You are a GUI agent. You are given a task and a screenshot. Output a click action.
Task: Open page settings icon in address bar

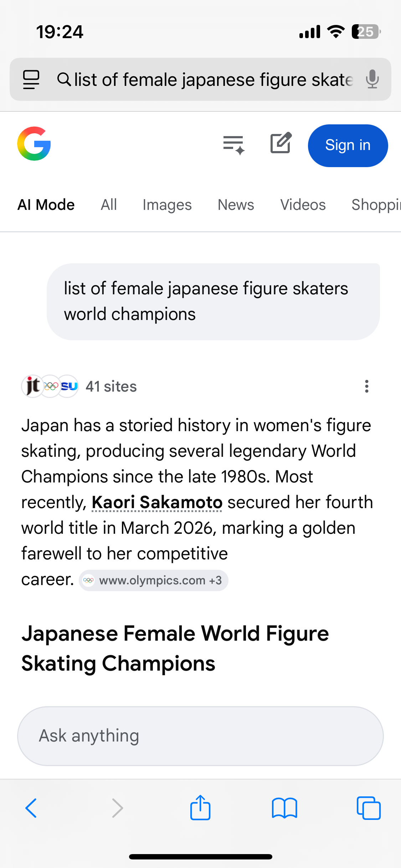pos(31,79)
